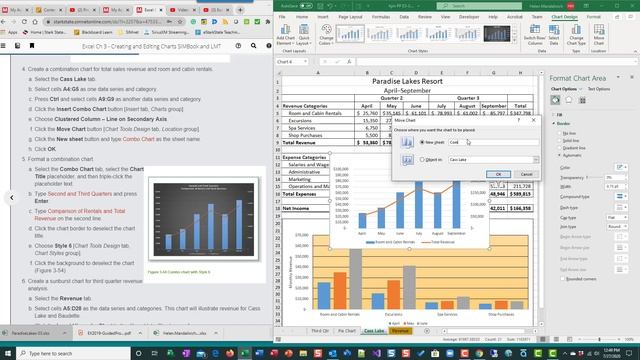This screenshot has height=360, width=640.
Task: Open the Add Chart Element menu
Action: coord(285,35)
